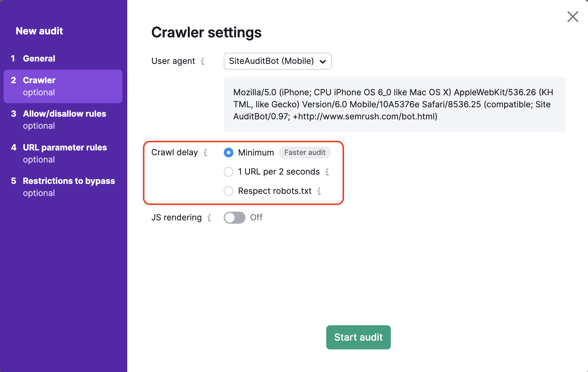Select the Crawler step
588x372 pixels.
tap(39, 80)
